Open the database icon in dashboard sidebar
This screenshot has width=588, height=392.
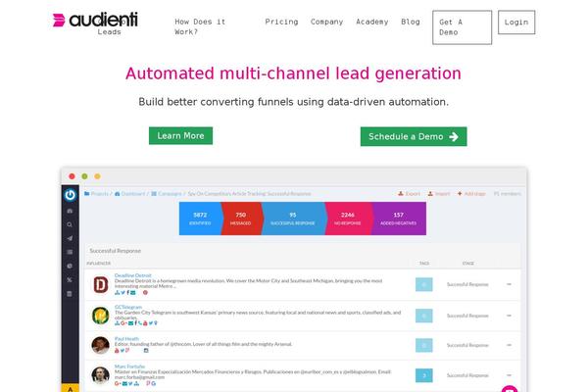coord(70,294)
